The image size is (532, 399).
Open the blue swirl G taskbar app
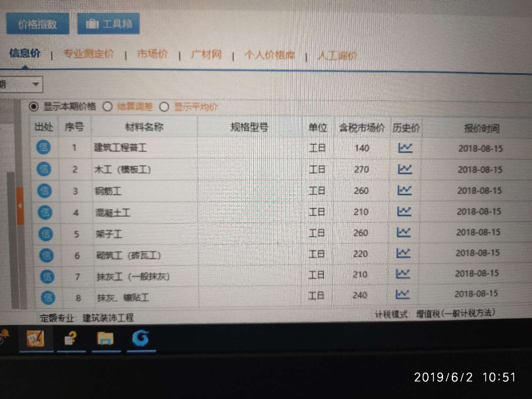tap(141, 338)
